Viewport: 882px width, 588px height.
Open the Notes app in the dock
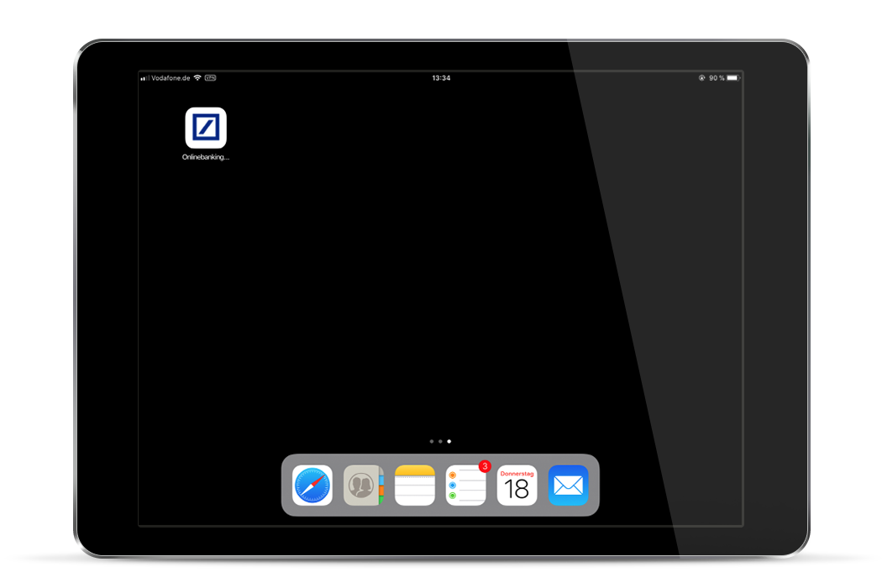point(415,485)
